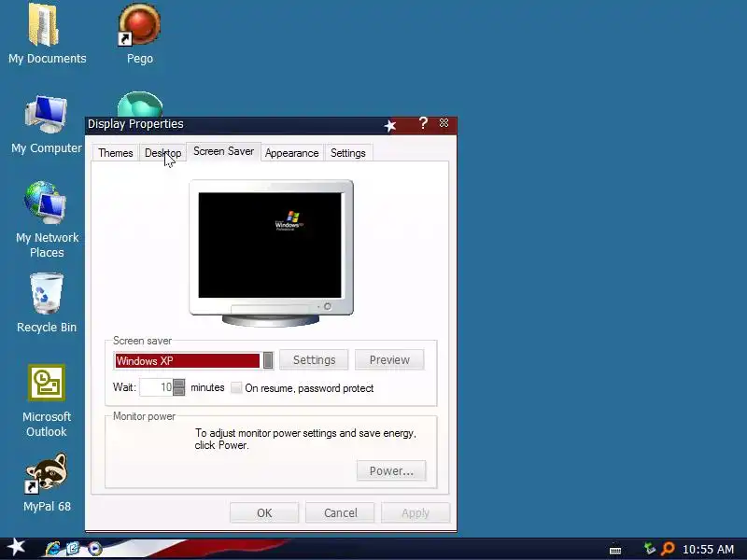Decrease wait minutes with down spinner
747x560 pixels.
coord(178,391)
